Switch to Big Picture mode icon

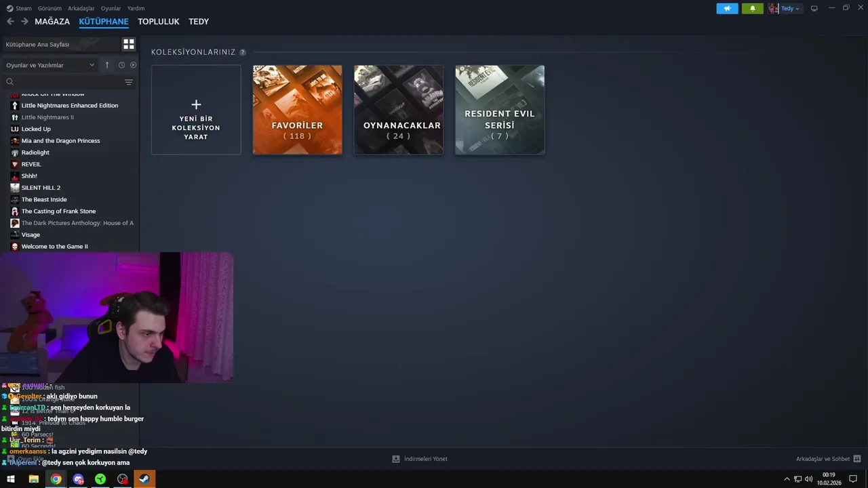click(814, 8)
